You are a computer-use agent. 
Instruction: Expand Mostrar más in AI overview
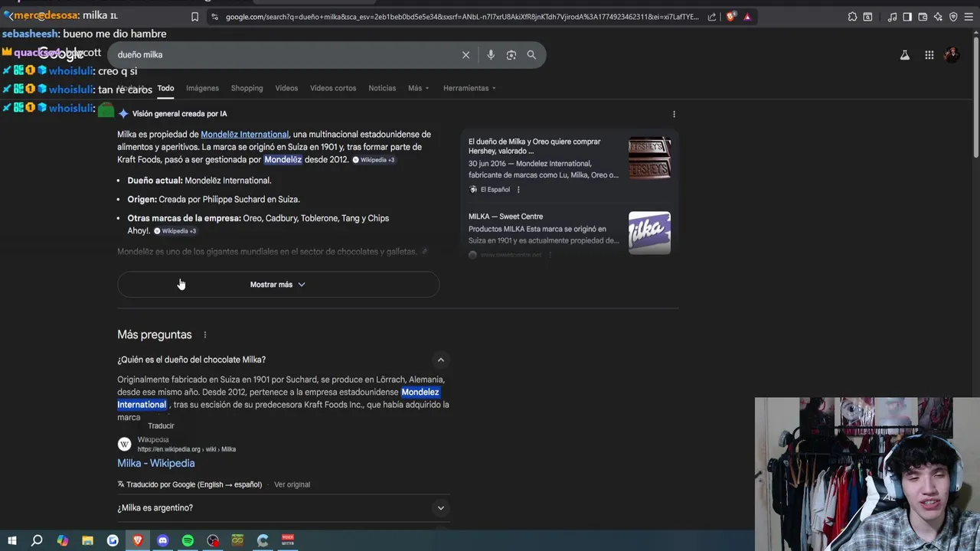point(278,285)
